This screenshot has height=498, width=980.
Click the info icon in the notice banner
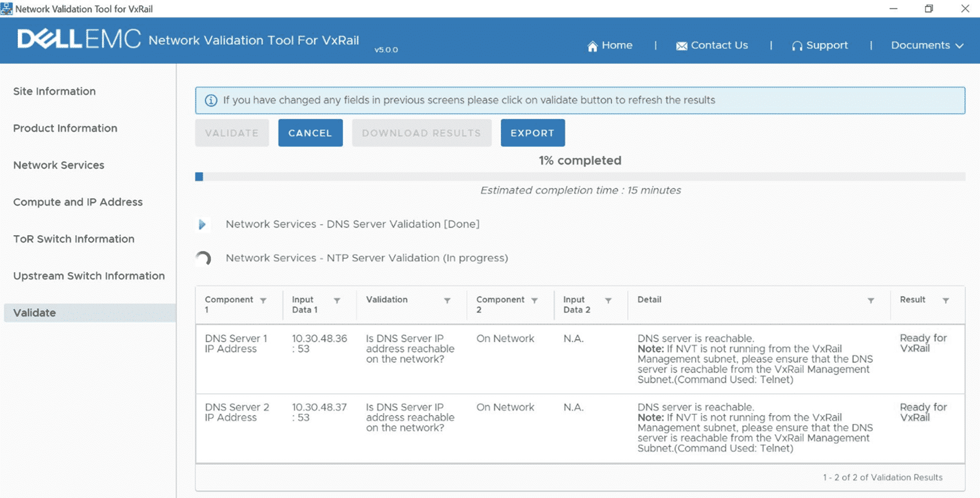(211, 100)
